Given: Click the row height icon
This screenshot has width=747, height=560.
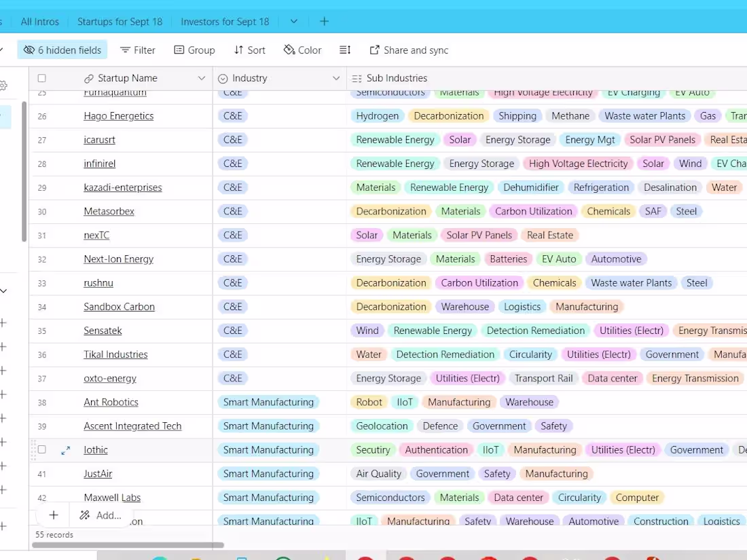Looking at the screenshot, I should (345, 50).
